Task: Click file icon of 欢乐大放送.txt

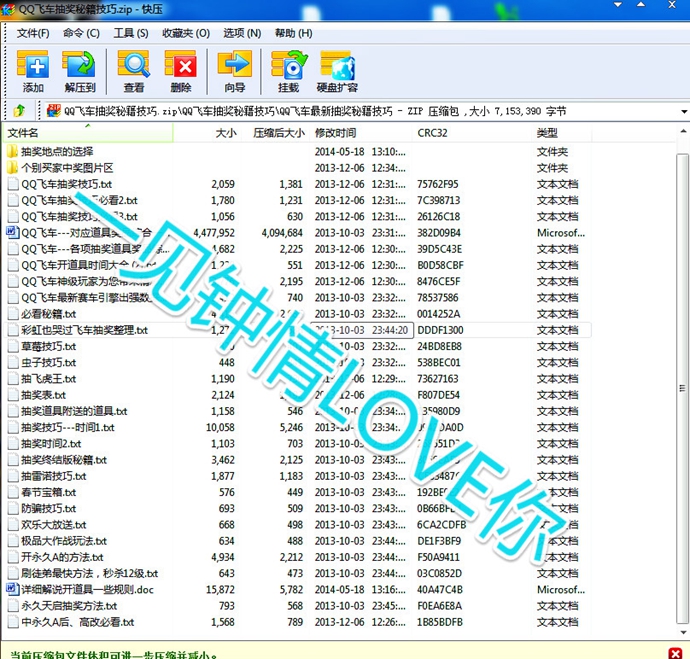Action: click(x=14, y=525)
